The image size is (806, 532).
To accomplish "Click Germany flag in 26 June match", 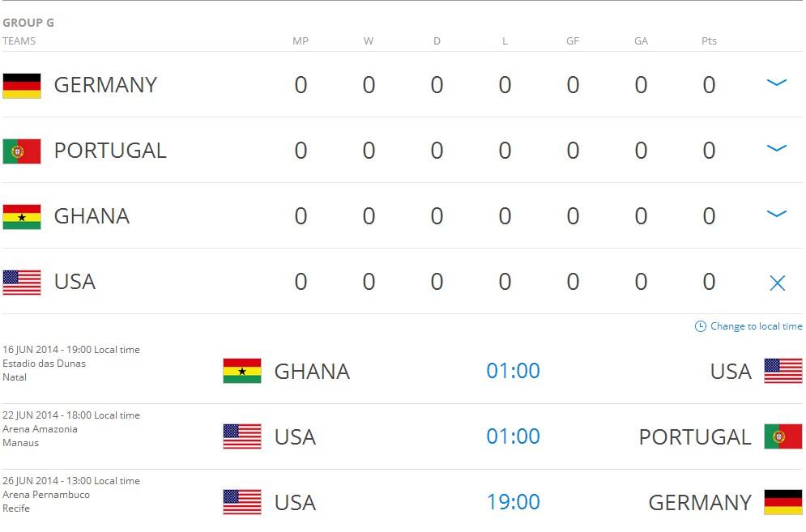I will (x=783, y=502).
